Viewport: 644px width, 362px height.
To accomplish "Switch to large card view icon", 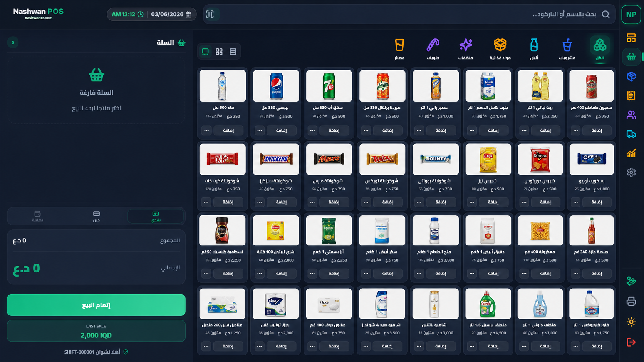I will (x=205, y=52).
